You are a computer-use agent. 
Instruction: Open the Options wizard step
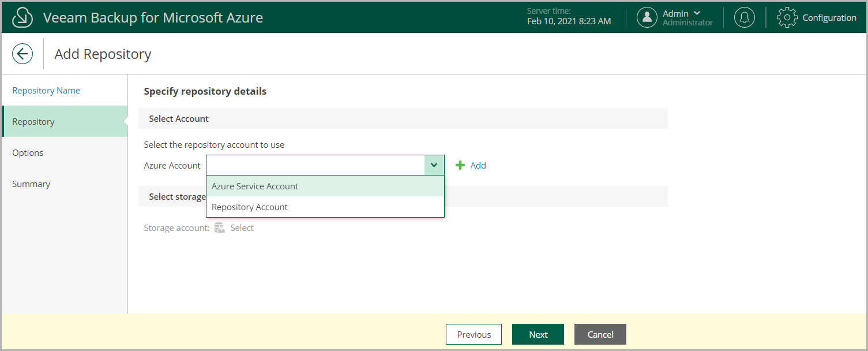tap(28, 153)
